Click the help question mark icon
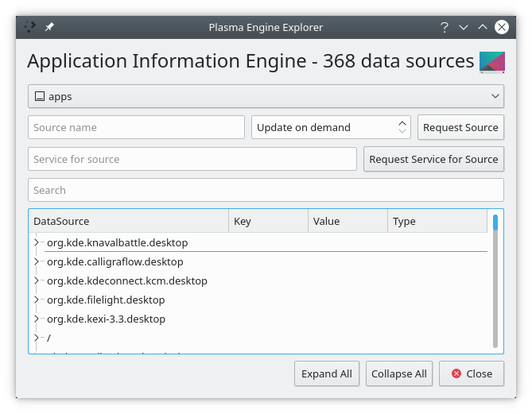The width and height of the screenshot is (532, 414). [445, 27]
